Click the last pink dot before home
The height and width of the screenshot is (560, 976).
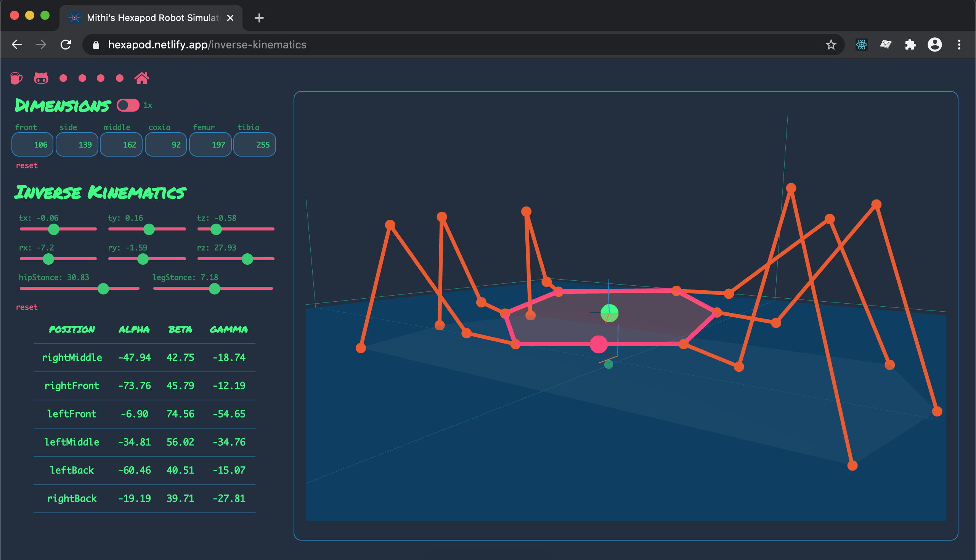click(x=120, y=78)
